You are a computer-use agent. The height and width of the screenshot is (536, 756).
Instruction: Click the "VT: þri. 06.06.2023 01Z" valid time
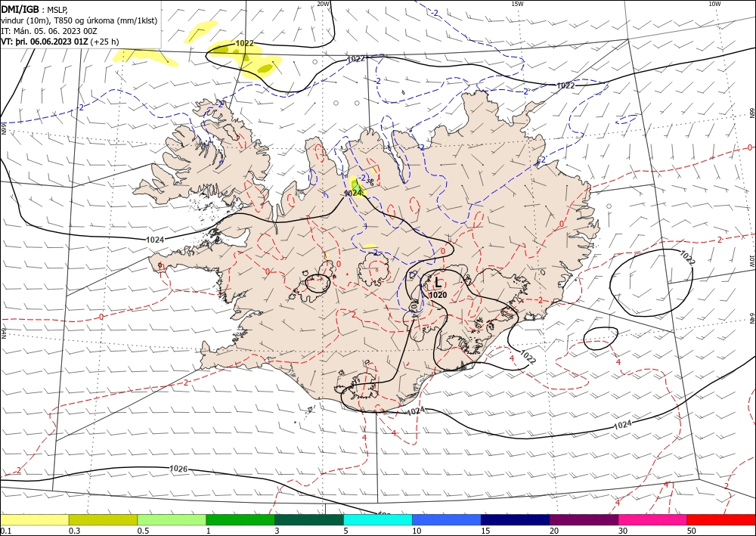click(45, 42)
